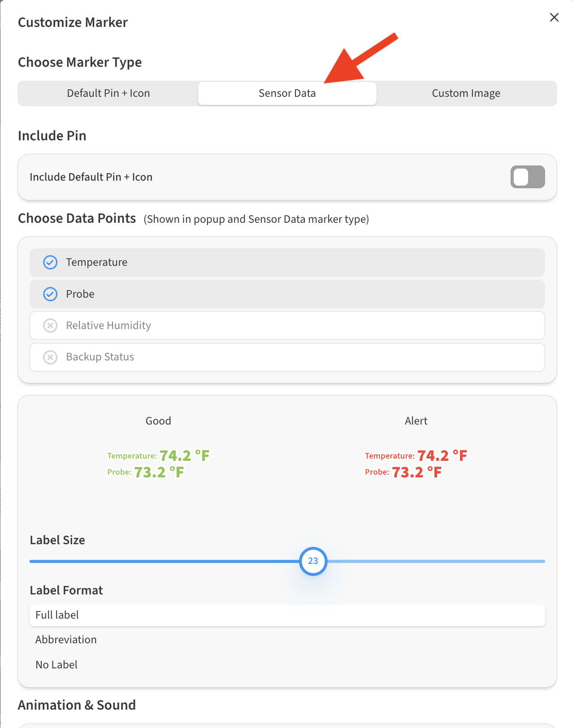
Task: Switch to Sensor Data marker type
Action: tap(287, 93)
